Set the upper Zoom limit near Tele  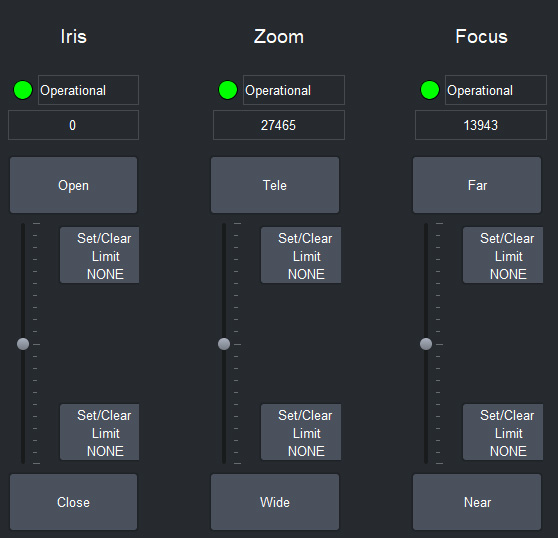pyautogui.click(x=301, y=255)
